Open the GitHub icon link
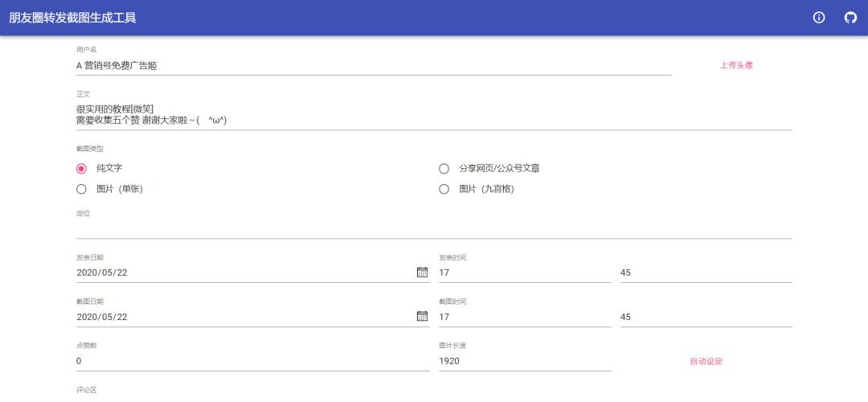Image resolution: width=868 pixels, height=402 pixels. 850,18
